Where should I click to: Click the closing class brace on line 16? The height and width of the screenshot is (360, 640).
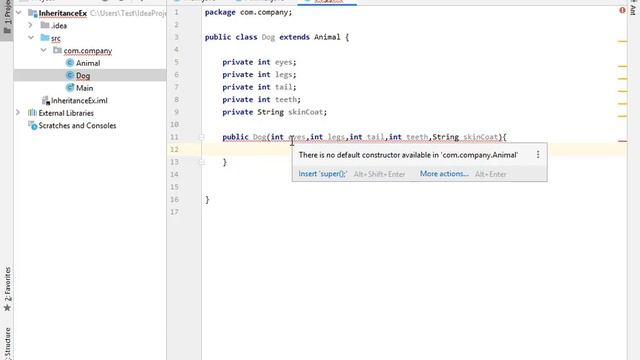207,200
